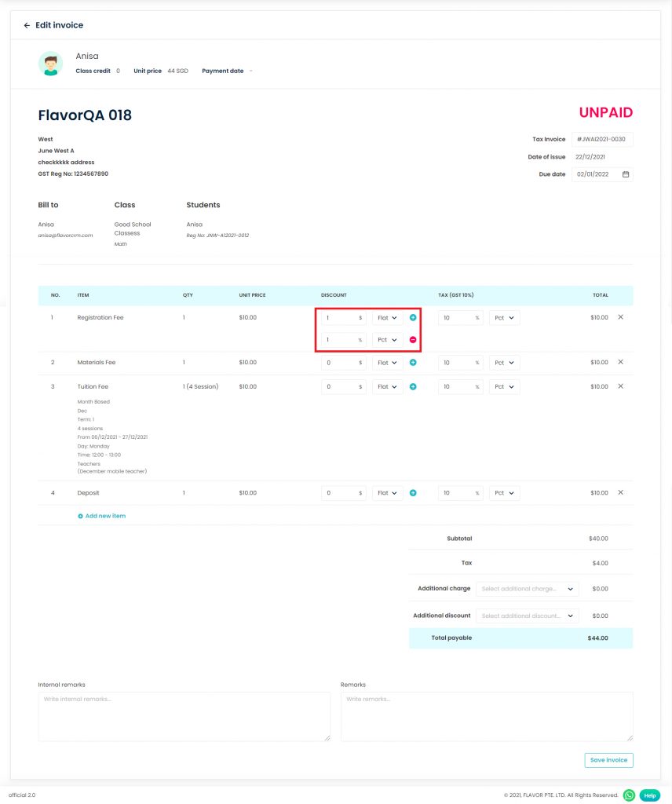Expand the Select additional discount dropdown

(527, 616)
